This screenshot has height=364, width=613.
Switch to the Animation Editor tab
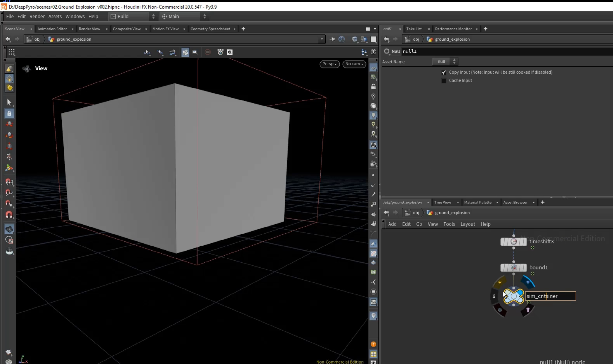pyautogui.click(x=52, y=29)
